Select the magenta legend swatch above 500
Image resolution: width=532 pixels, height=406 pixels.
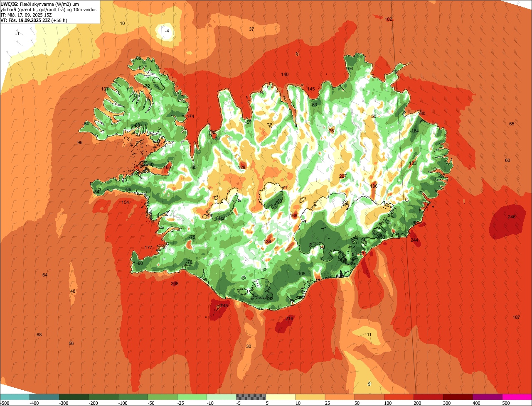(517, 397)
